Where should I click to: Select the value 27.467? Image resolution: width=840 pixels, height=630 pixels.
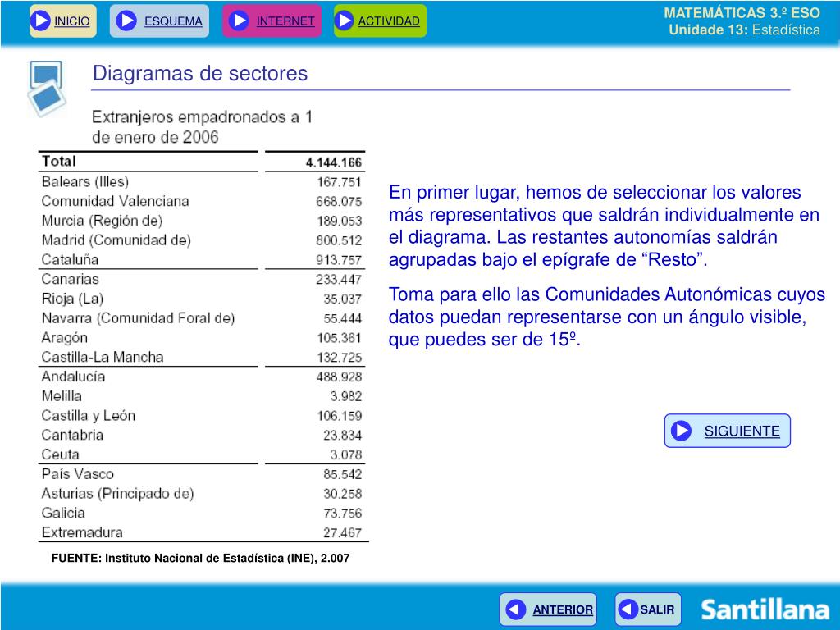[x=342, y=533]
